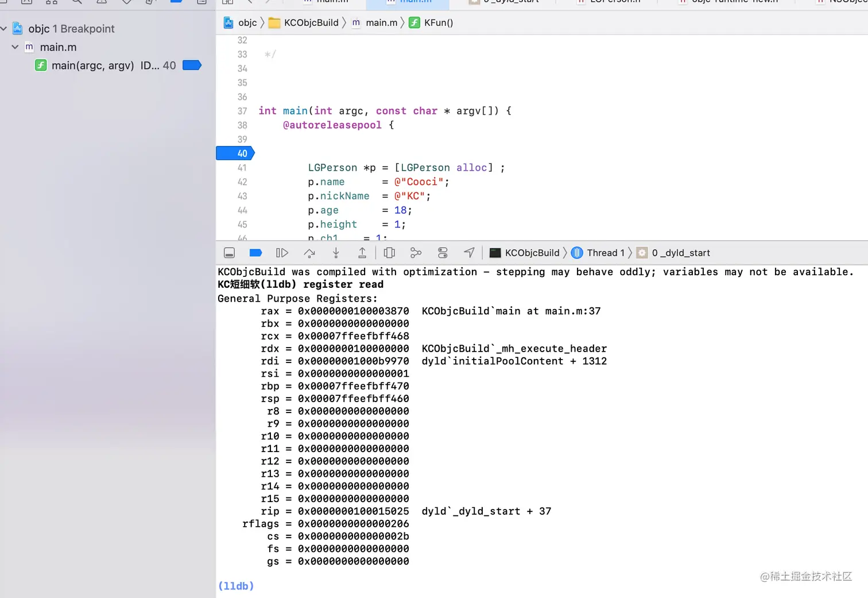Screen dimensions: 868x598
Task: Click the 'General Purpose Registers:' console line
Action: point(297,299)
